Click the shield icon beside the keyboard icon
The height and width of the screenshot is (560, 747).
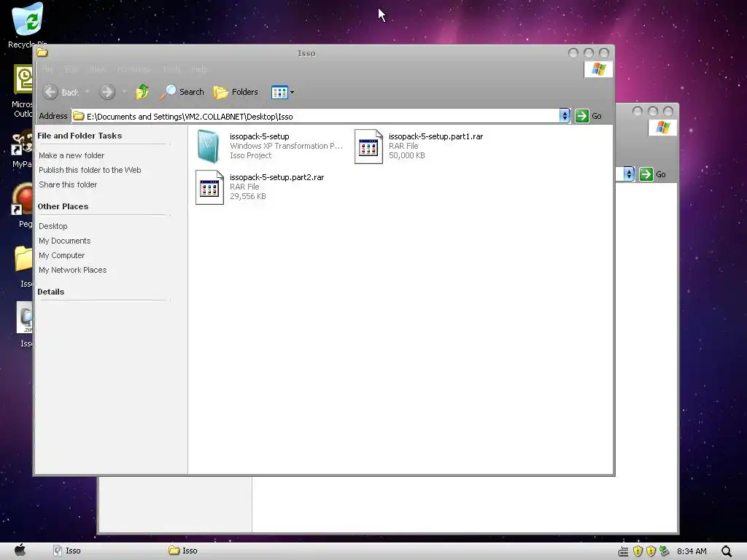(x=638, y=551)
